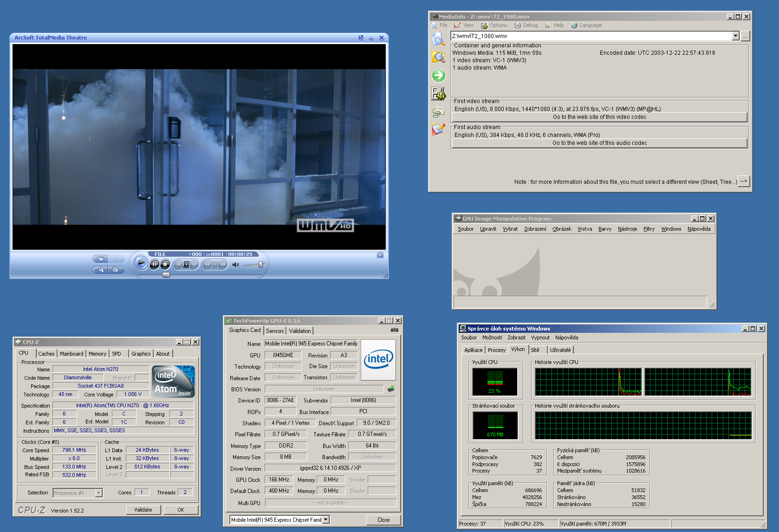This screenshot has height=532, width=779.
Task: Open Task Manager Vypnout menu
Action: click(x=540, y=337)
